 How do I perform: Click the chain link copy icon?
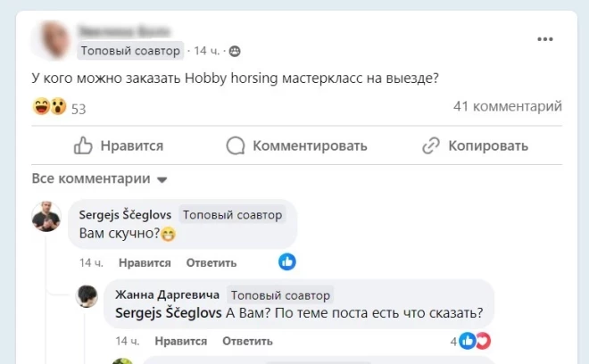click(431, 145)
